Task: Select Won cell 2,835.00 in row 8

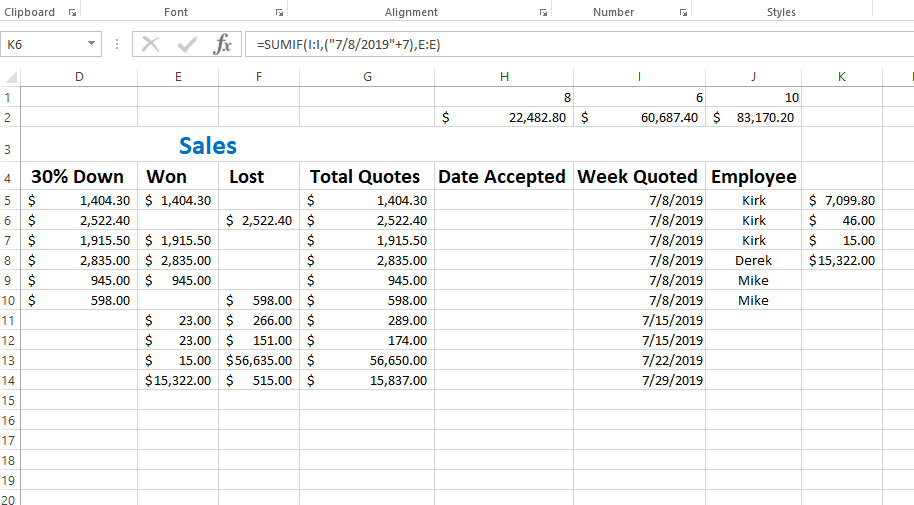Action: coord(178,260)
